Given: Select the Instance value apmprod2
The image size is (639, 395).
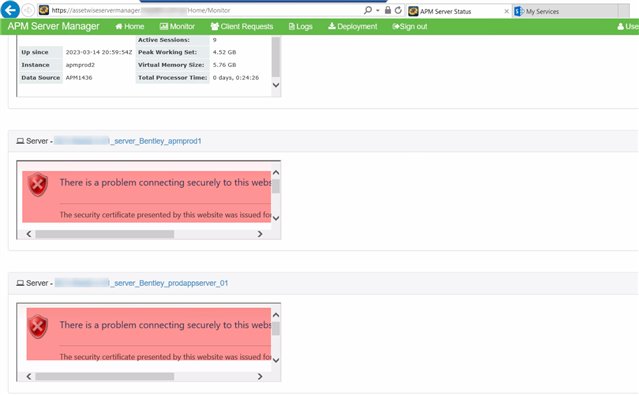Looking at the screenshot, I should [80, 65].
